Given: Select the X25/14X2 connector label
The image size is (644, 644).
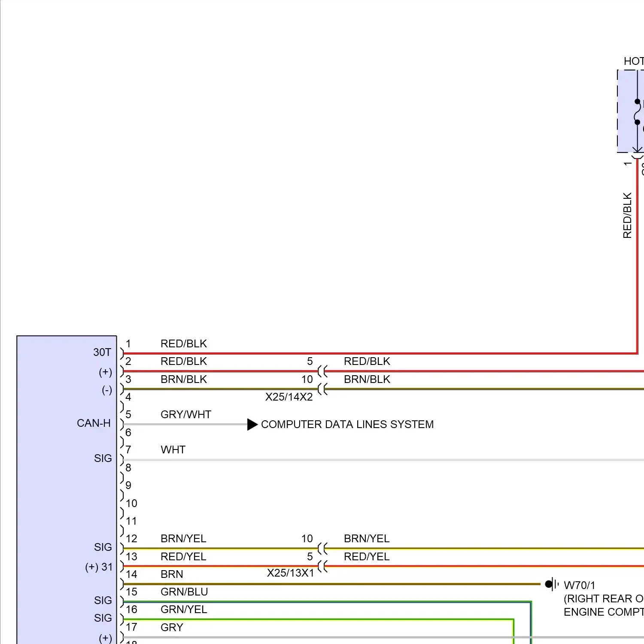Looking at the screenshot, I should click(289, 397).
